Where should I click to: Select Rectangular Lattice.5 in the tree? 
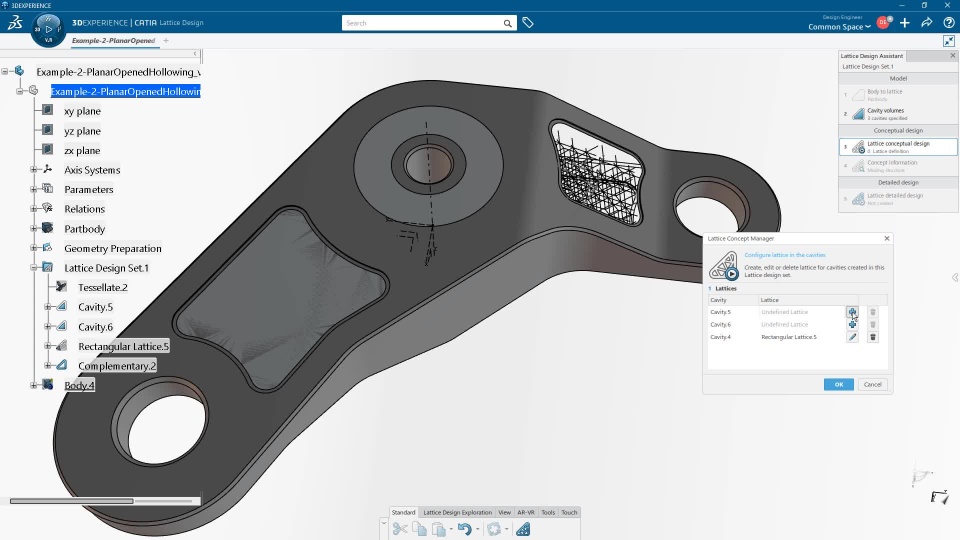coord(123,346)
